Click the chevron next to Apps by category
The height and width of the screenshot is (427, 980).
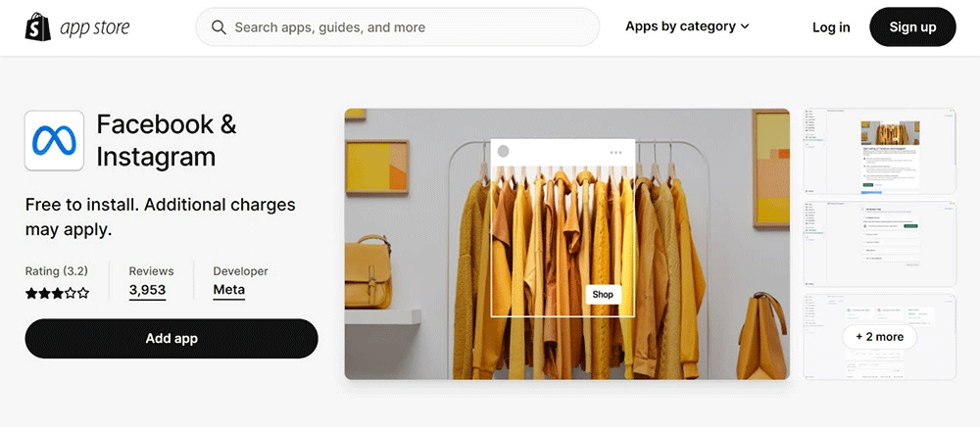745,26
